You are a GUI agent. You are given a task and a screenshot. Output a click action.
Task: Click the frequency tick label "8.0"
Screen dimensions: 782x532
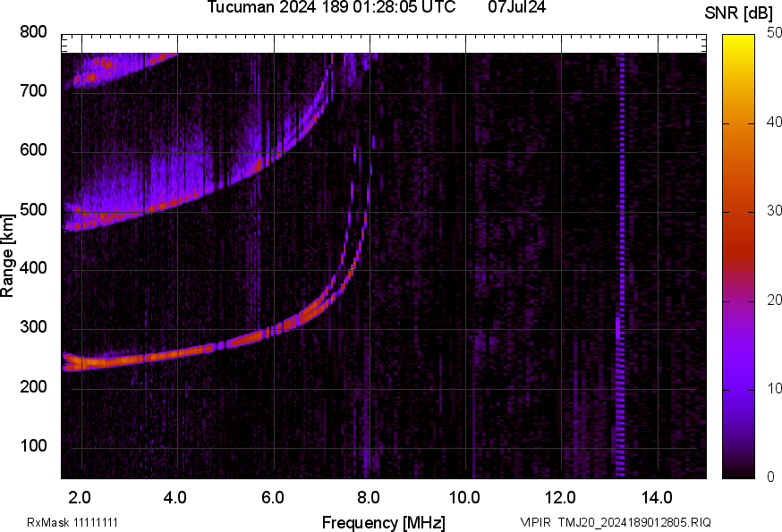coord(368,498)
